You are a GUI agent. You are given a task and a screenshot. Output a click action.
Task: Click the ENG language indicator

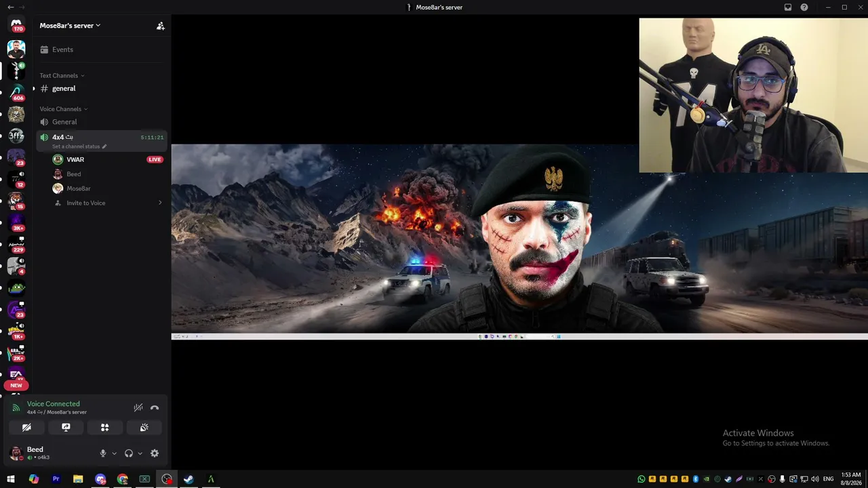[x=828, y=479]
